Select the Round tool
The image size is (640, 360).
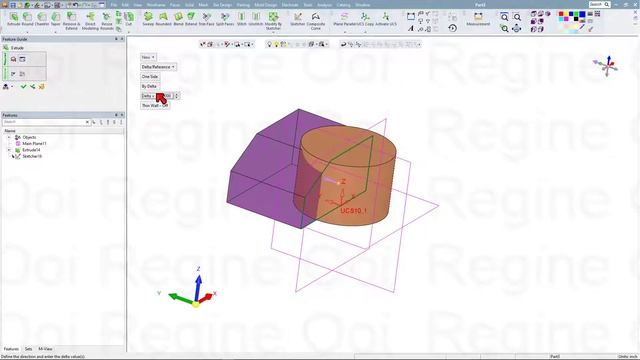(27, 19)
